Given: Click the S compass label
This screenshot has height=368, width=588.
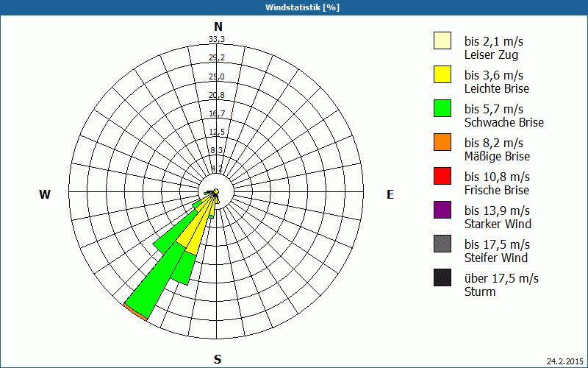Looking at the screenshot, I should (x=218, y=359).
